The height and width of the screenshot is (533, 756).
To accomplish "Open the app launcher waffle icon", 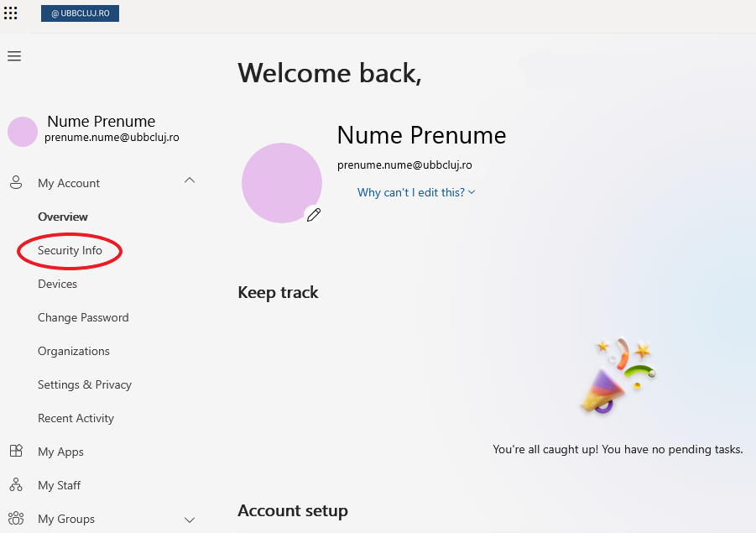I will tap(11, 13).
